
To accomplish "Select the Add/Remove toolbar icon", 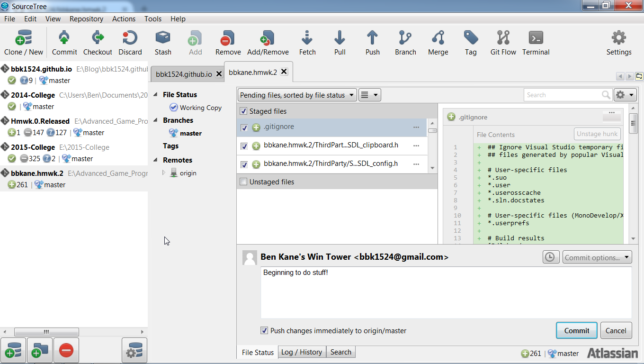I will tap(268, 43).
